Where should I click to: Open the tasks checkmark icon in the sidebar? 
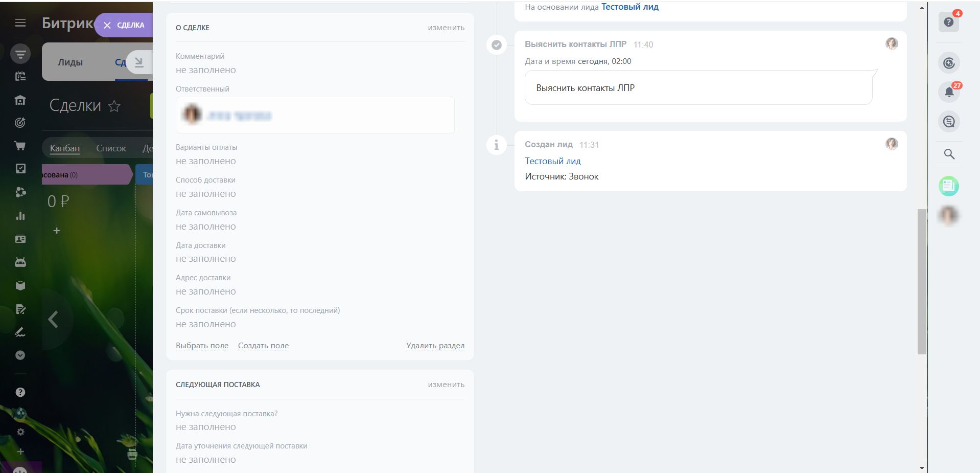coord(20,169)
